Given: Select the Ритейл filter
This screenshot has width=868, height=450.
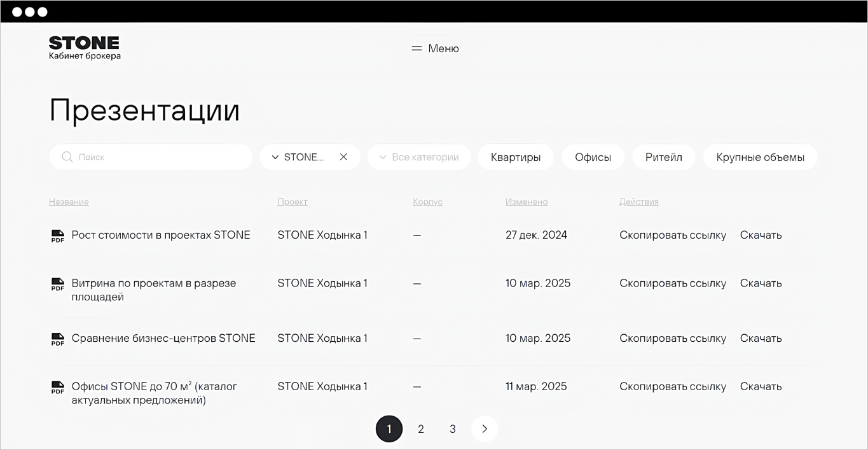Looking at the screenshot, I should [x=664, y=157].
